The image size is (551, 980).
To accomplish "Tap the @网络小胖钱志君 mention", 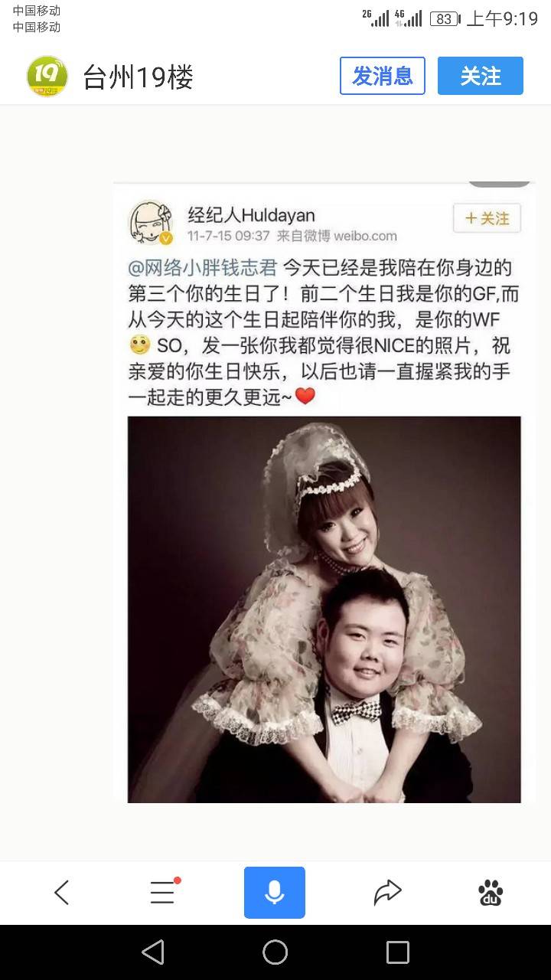I will click(x=203, y=268).
